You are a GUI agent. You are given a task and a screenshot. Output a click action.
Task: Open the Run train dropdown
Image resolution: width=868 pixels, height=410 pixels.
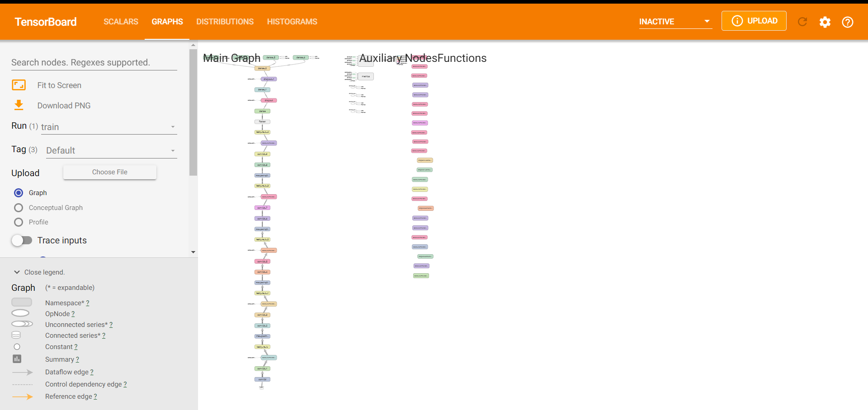pyautogui.click(x=108, y=127)
